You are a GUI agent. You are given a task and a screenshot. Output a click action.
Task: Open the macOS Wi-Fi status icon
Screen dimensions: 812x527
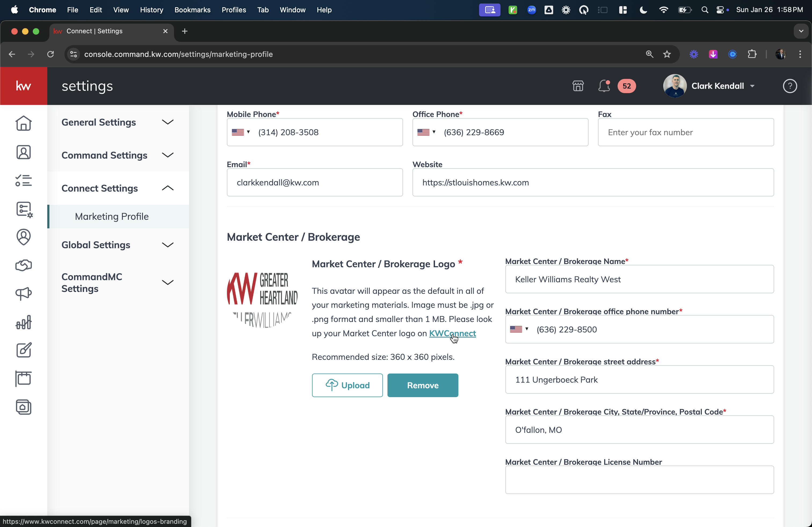pos(663,10)
